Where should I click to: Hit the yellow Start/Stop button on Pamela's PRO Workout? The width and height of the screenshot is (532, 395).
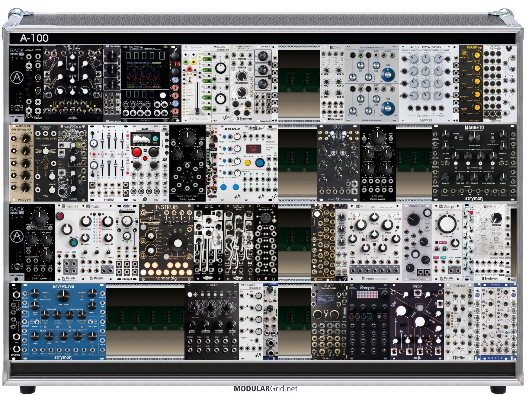(248, 163)
